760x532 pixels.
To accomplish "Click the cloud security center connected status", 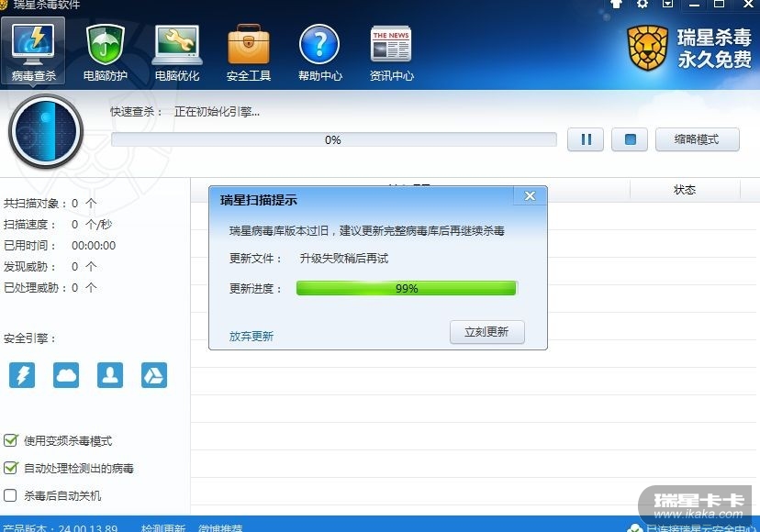I will point(693,527).
